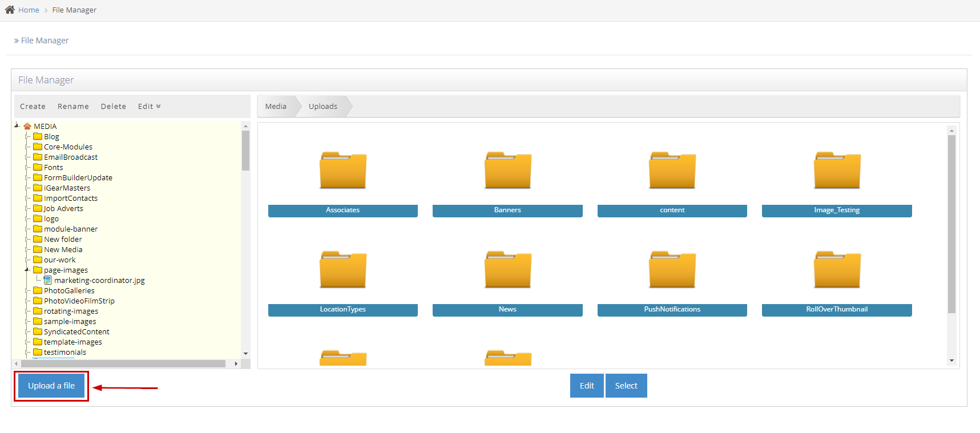This screenshot has width=980, height=433.
Task: Open the Banners folder icon
Action: click(507, 171)
